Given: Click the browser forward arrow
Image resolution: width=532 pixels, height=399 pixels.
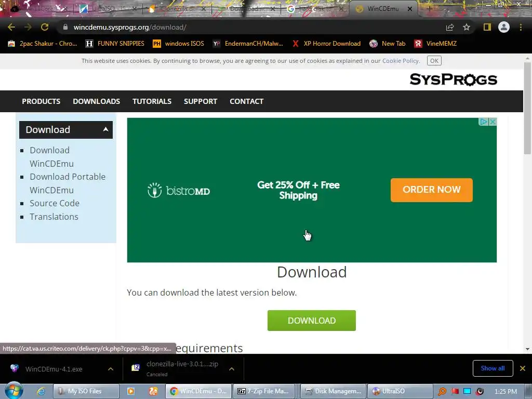Looking at the screenshot, I should coord(28,27).
